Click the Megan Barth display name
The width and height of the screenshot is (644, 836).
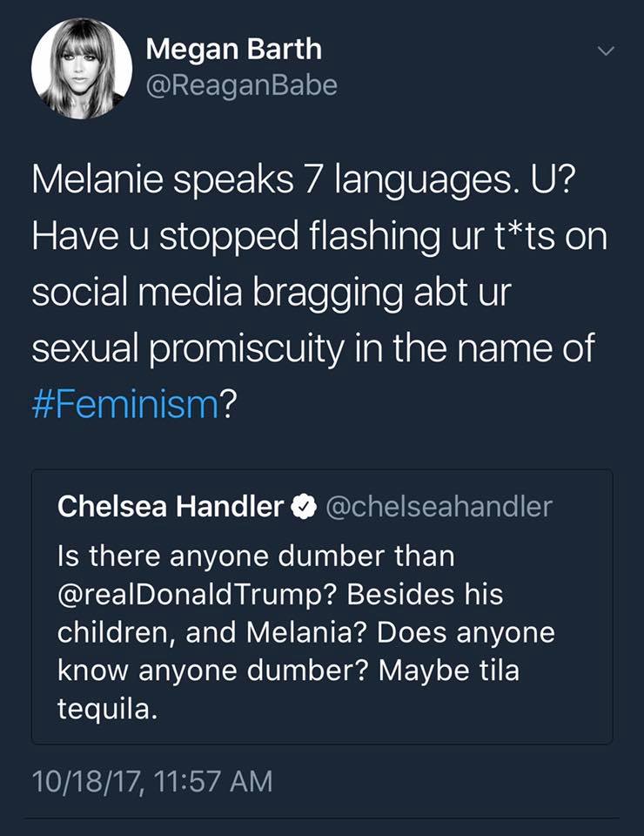(232, 49)
